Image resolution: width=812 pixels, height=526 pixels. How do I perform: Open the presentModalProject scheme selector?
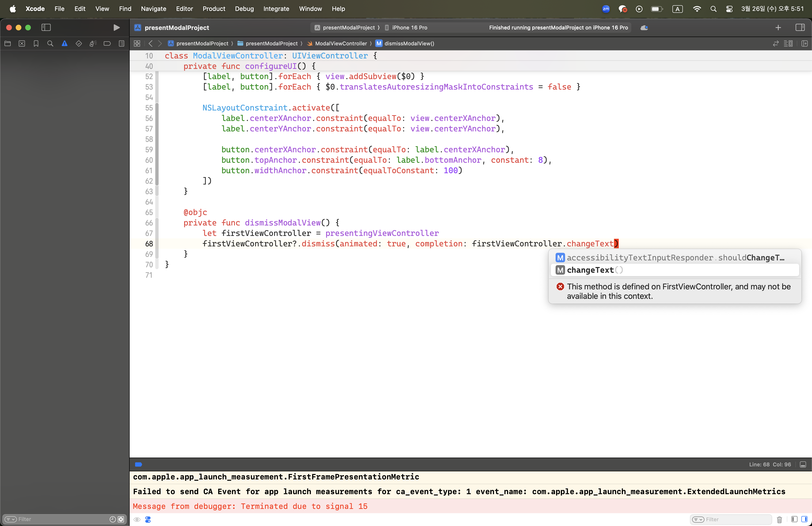click(348, 27)
